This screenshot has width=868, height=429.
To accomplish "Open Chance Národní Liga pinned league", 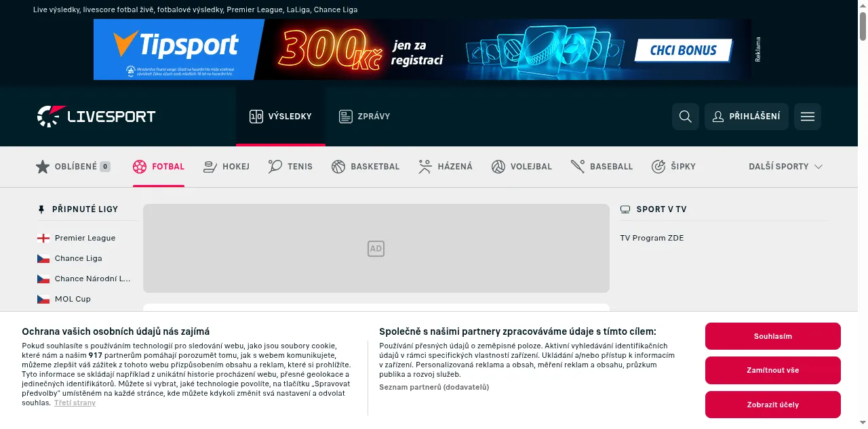I will pyautogui.click(x=92, y=279).
